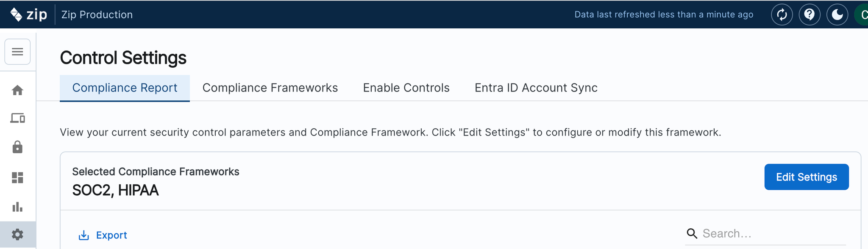Toggle dark mode with the moon icon
This screenshot has width=868, height=249.
point(837,15)
